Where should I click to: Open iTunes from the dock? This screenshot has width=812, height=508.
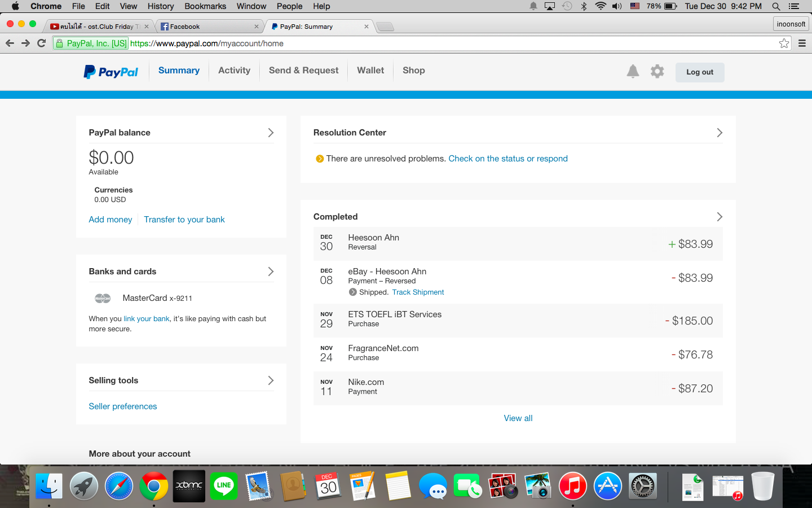pyautogui.click(x=572, y=486)
